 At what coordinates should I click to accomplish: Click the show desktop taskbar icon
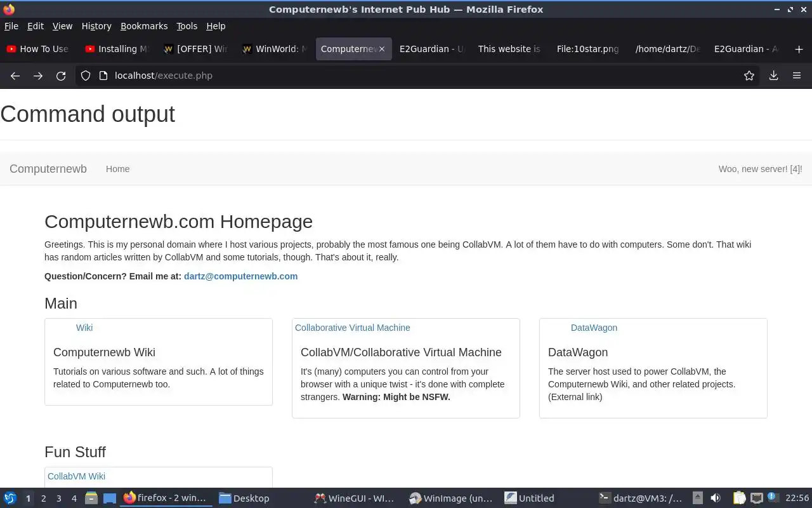[x=109, y=498]
